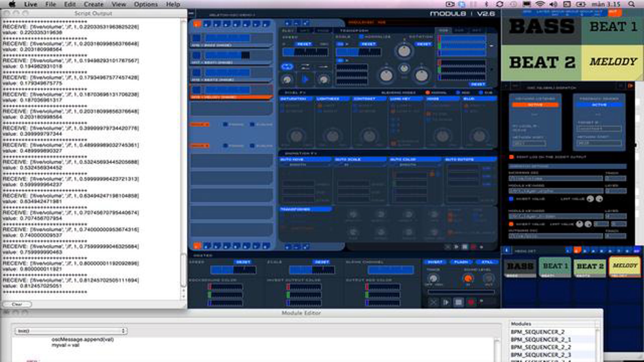The image size is (644, 362).
Task: Open the Create menu
Action: 94,4
